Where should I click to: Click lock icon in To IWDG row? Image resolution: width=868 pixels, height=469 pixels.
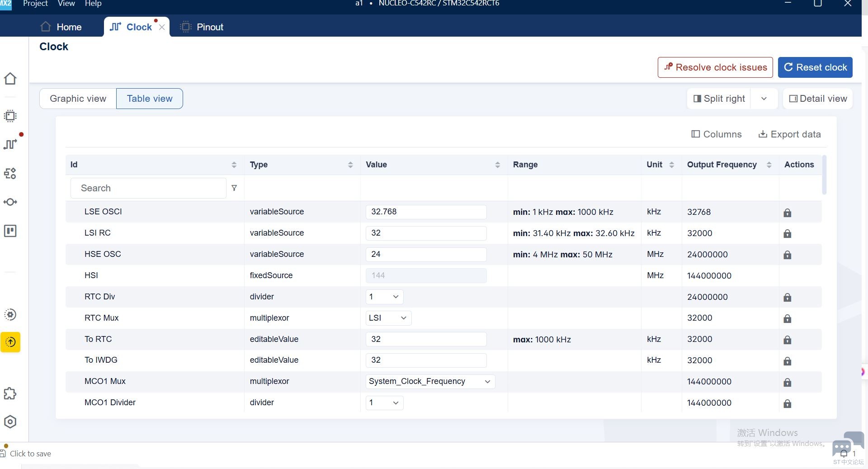click(787, 361)
